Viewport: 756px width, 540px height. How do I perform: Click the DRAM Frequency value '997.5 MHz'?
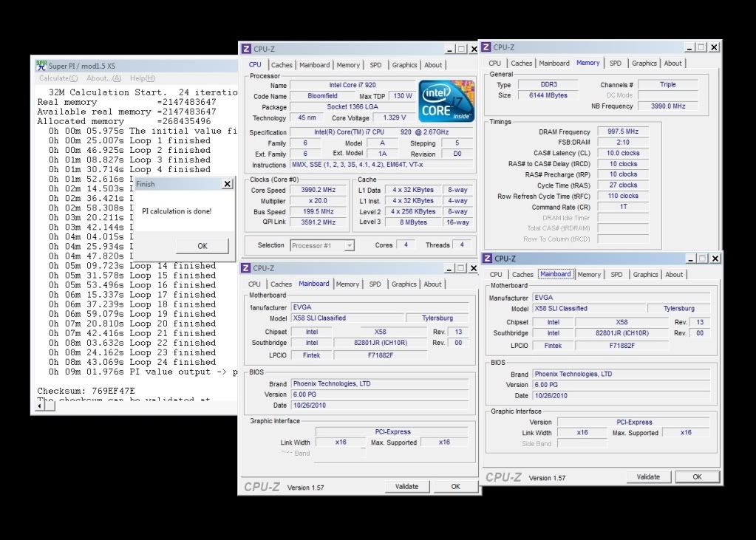point(623,131)
